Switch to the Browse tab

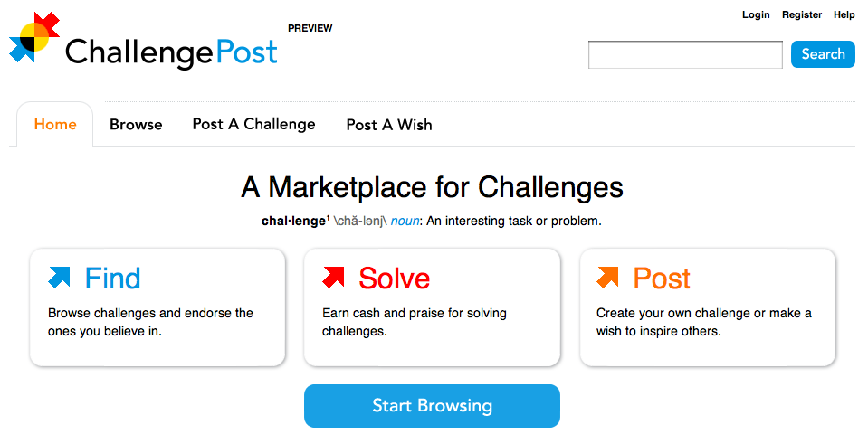pos(136,125)
